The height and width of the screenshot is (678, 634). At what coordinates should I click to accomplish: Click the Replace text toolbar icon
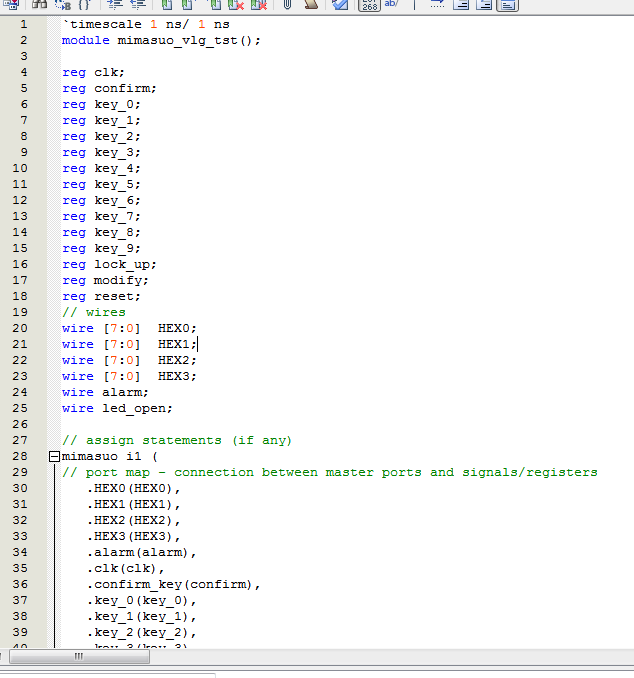pyautogui.click(x=63, y=4)
